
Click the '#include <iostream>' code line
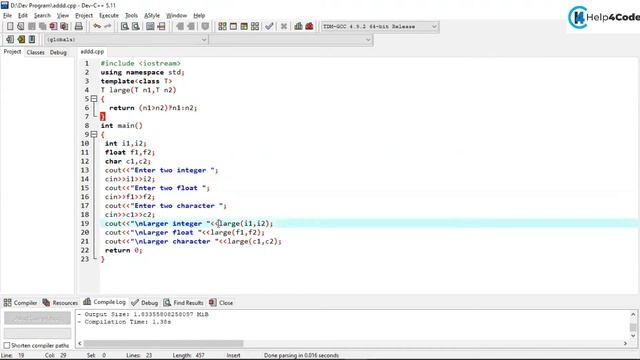tap(140, 63)
